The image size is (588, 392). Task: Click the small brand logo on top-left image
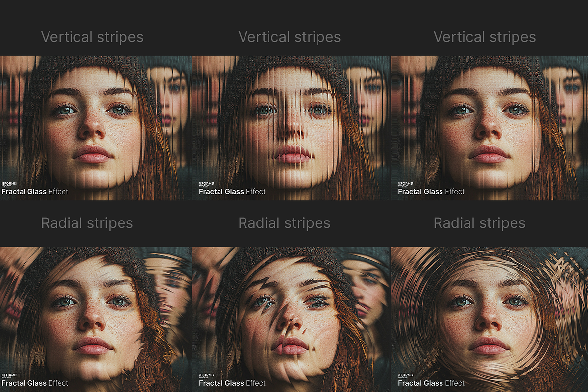(9, 184)
